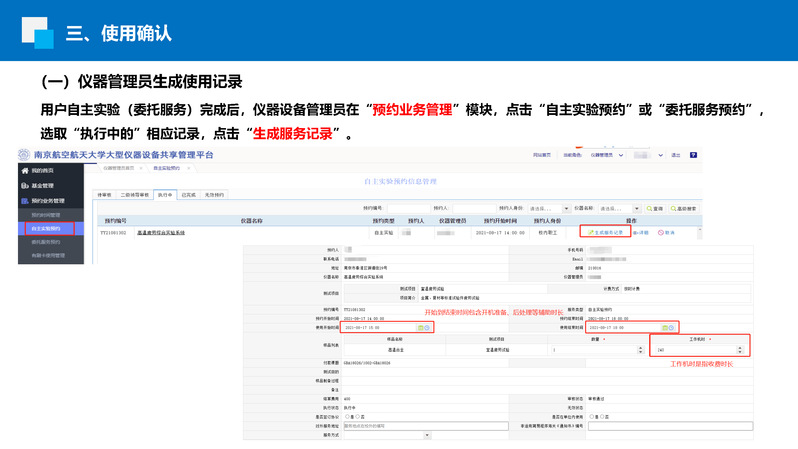Click the clock icon in 使用结束时间 field
The image size is (798, 449).
[x=672, y=327]
